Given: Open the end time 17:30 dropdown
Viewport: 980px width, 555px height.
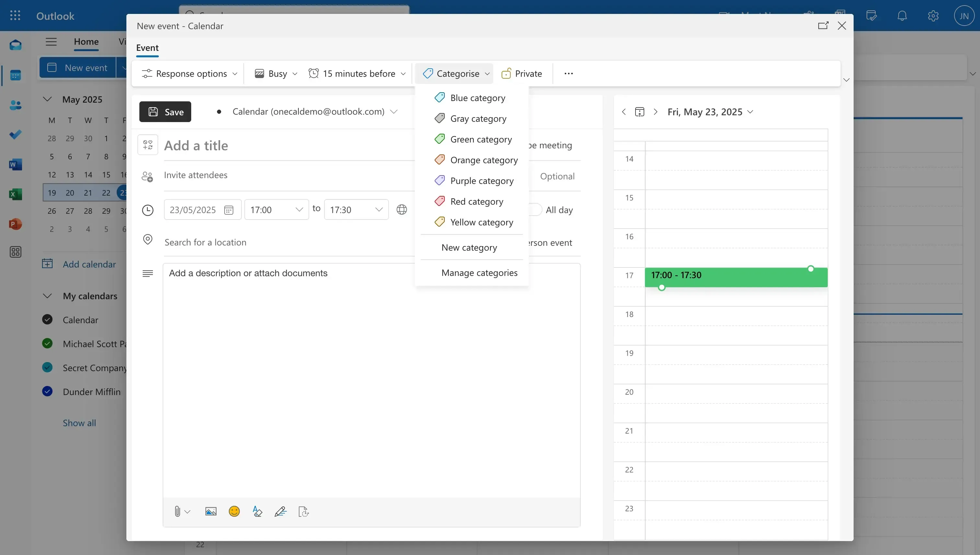Looking at the screenshot, I should point(356,209).
